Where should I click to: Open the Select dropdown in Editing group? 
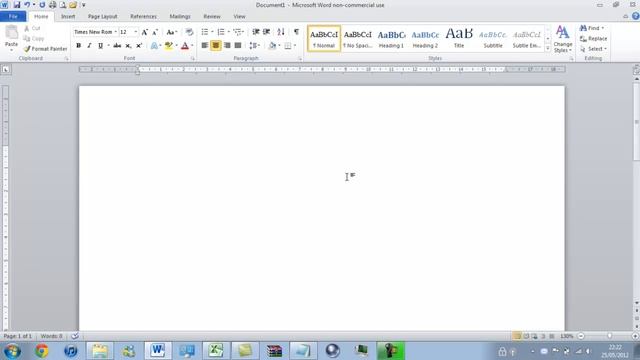(x=594, y=49)
